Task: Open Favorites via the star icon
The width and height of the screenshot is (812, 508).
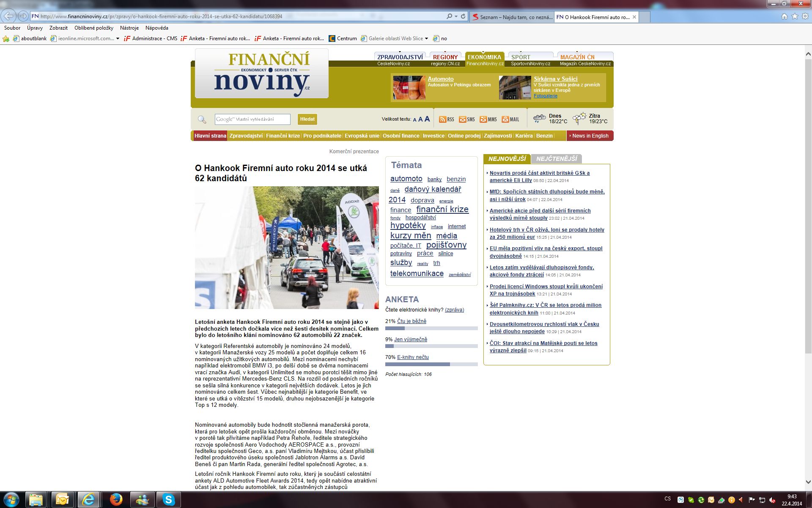Action: pos(795,17)
